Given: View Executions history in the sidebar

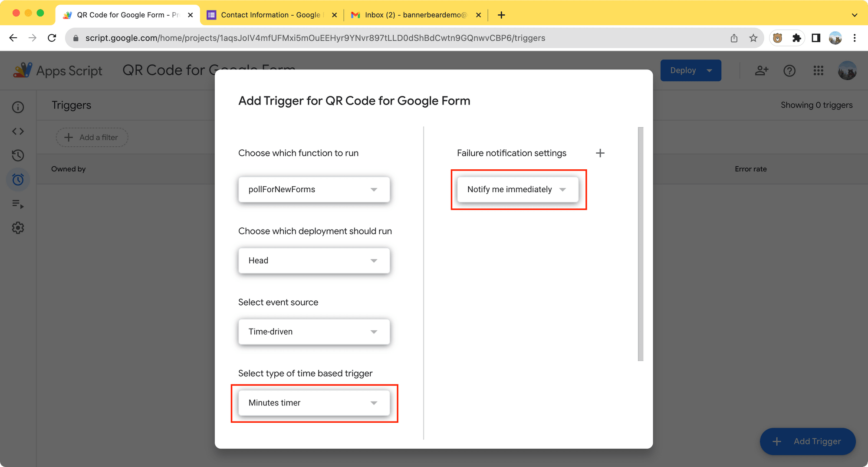Looking at the screenshot, I should click(x=18, y=155).
